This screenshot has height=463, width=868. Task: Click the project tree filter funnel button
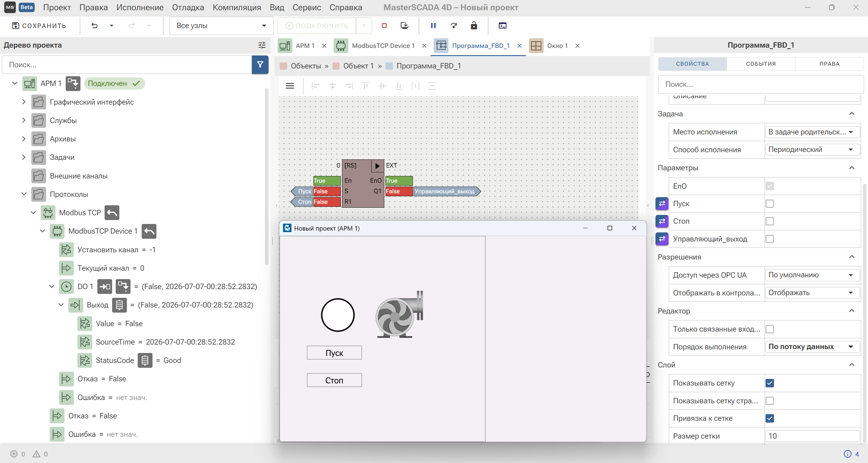point(260,65)
